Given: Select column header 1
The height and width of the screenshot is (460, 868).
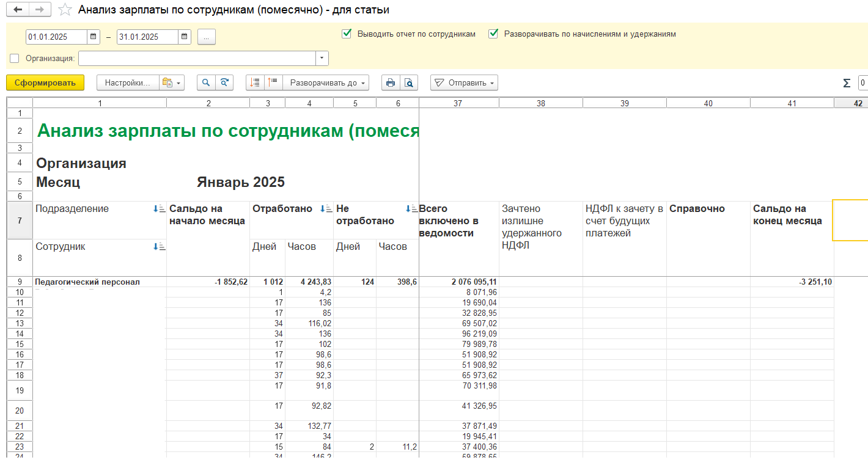Looking at the screenshot, I should click(x=100, y=103).
